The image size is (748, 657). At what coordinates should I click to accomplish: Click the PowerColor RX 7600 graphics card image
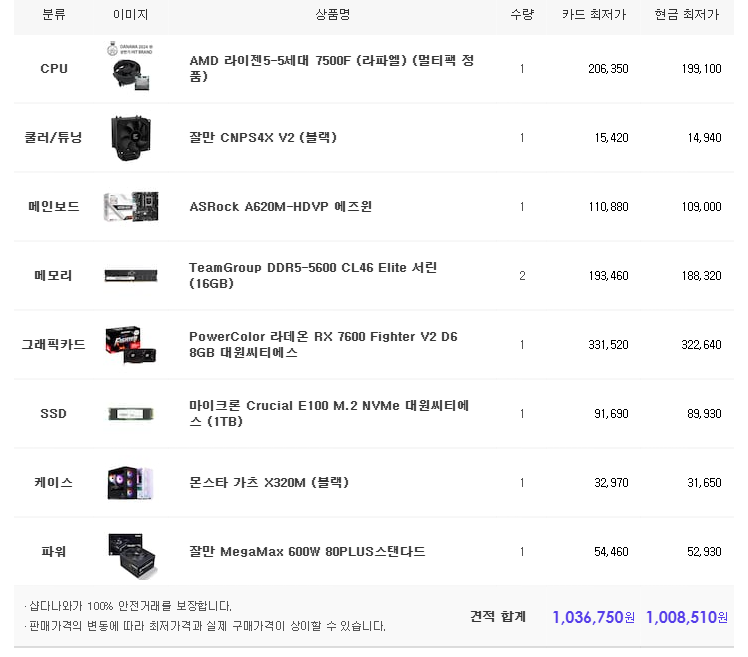point(130,344)
